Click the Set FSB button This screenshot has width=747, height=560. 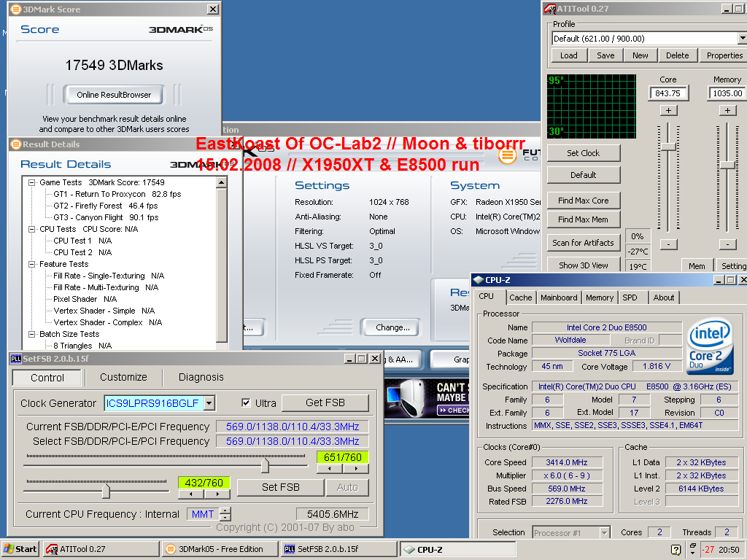point(281,487)
